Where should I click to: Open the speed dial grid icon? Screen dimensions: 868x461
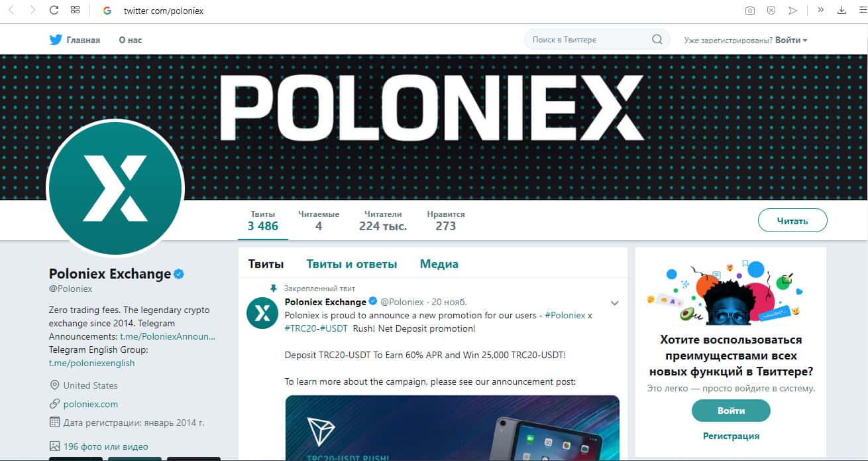[75, 11]
